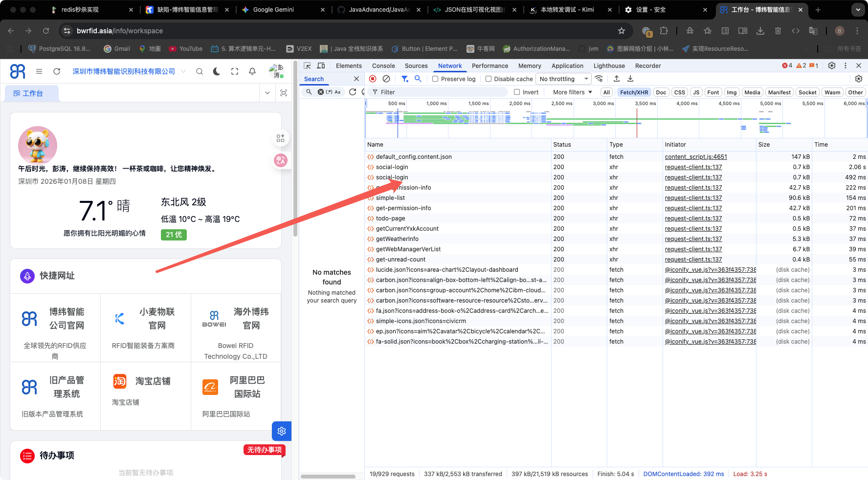868x480 pixels.
Task: Enable the Preserve log checkbox
Action: [x=435, y=79]
